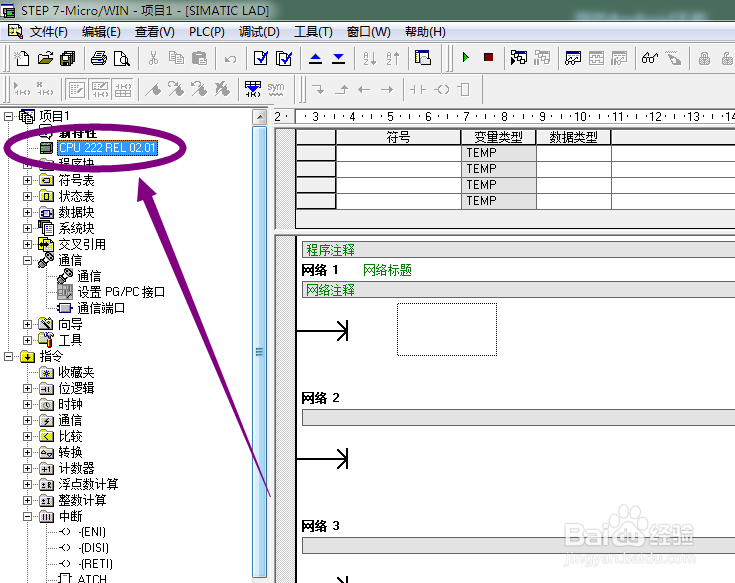The height and width of the screenshot is (583, 735).
Task: Create a new project with New icon
Action: (x=22, y=58)
